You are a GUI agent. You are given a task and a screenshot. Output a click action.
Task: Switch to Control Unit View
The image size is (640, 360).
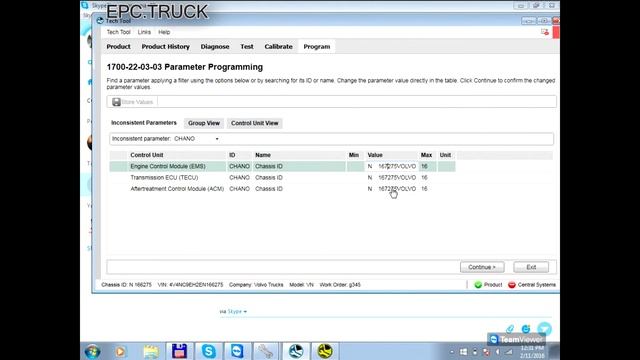click(x=254, y=123)
